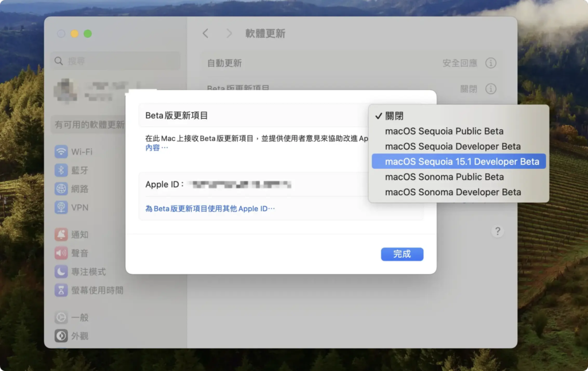Click the blurred Apple ID value
This screenshot has height=371, width=588.
[x=241, y=184]
